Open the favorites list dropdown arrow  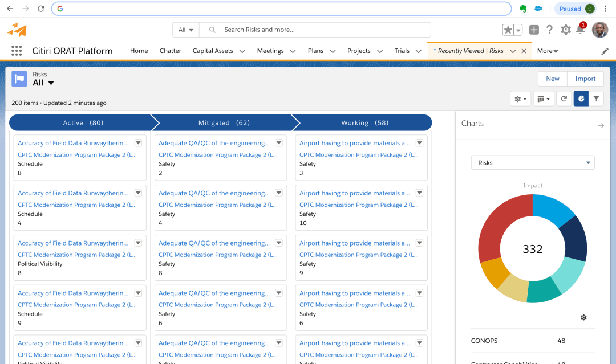pyautogui.click(x=518, y=30)
